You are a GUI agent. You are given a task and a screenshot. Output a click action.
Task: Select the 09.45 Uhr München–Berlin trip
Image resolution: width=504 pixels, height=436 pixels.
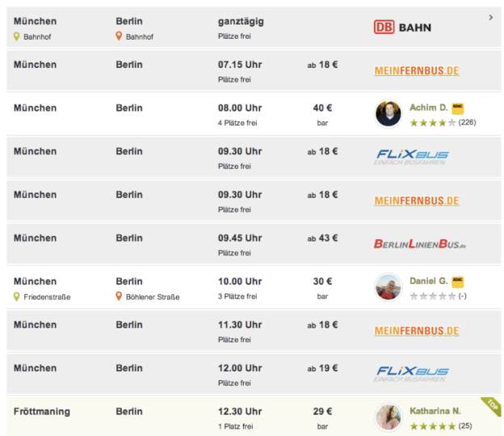(240, 238)
